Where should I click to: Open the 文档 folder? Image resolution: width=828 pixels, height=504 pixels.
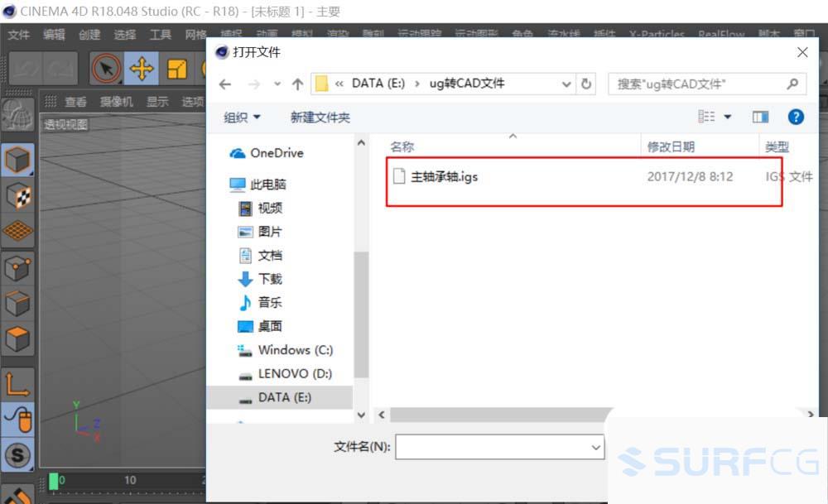pyautogui.click(x=261, y=256)
